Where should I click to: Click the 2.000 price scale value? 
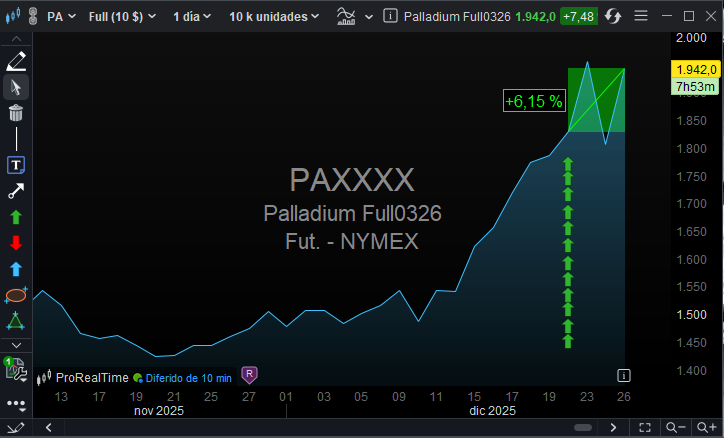691,38
